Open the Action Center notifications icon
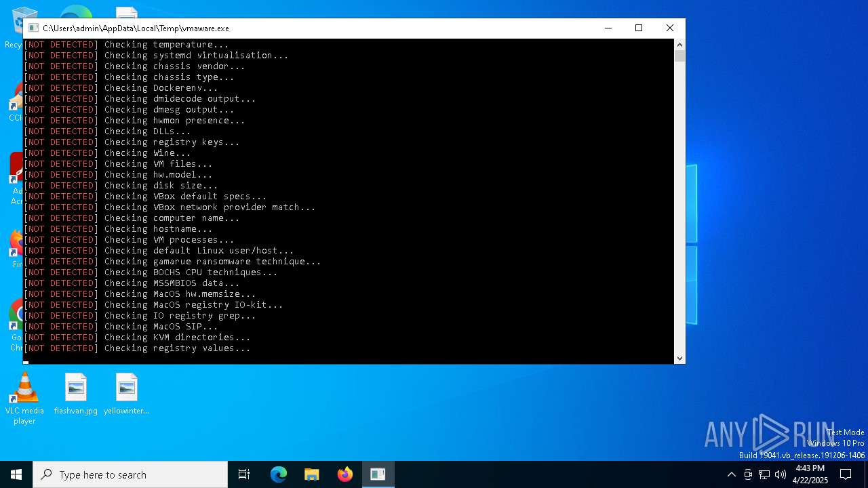Image resolution: width=868 pixels, height=488 pixels. click(846, 474)
